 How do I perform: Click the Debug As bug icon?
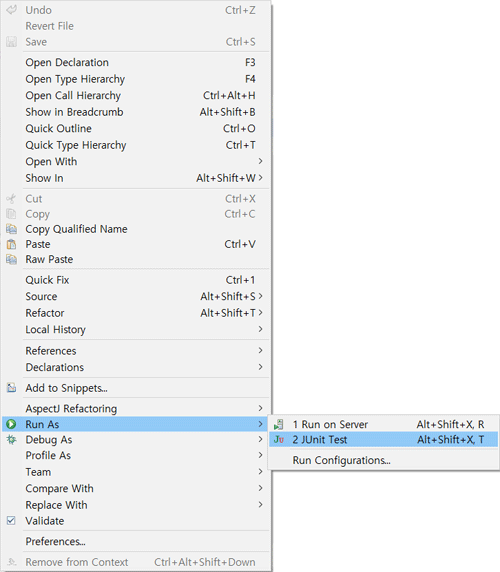click(x=11, y=440)
